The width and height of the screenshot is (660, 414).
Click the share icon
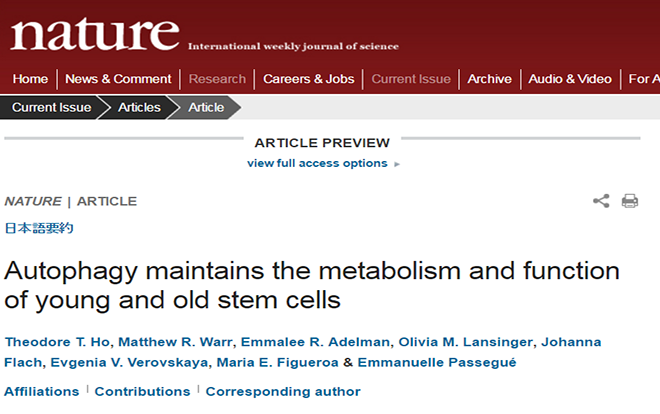point(601,201)
